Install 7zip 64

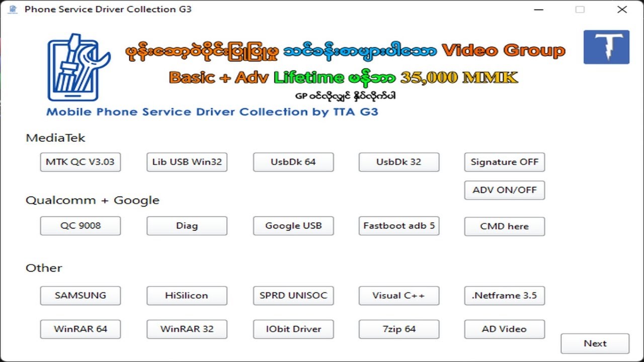pyautogui.click(x=399, y=329)
